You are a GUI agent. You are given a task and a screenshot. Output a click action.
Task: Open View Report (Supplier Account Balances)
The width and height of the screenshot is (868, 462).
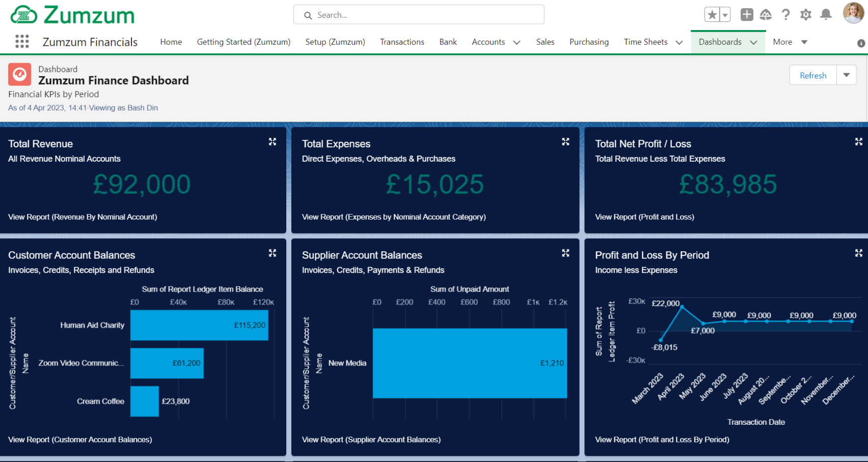[x=371, y=440]
